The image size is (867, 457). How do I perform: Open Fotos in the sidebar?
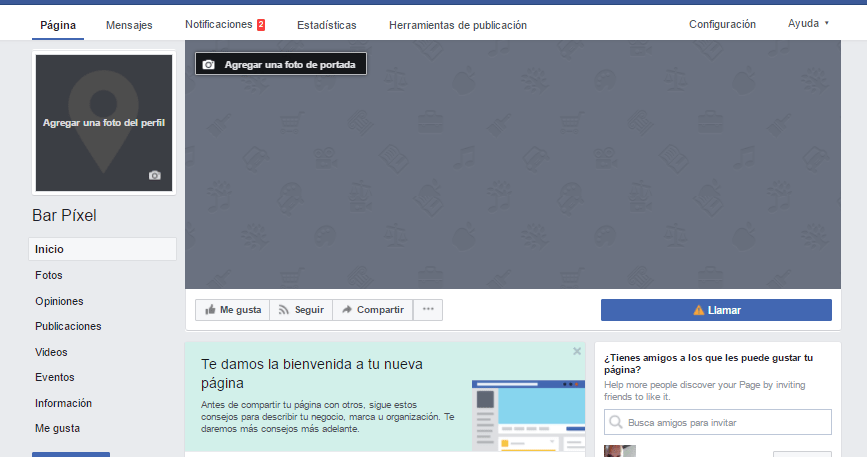click(x=49, y=275)
